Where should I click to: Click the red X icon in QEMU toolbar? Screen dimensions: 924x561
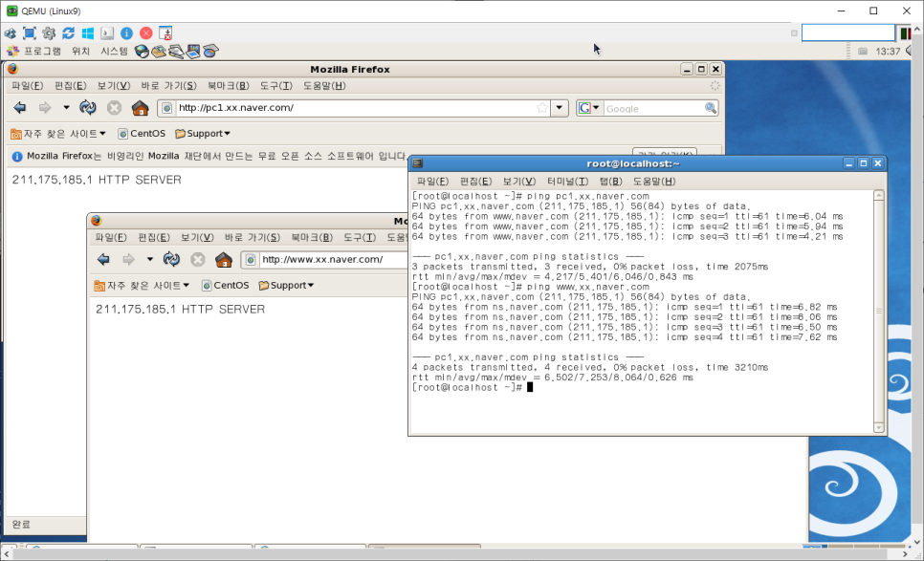[146, 33]
